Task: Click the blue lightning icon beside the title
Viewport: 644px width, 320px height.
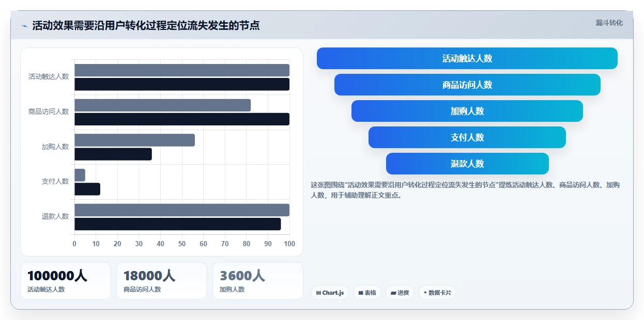Action: [24, 26]
